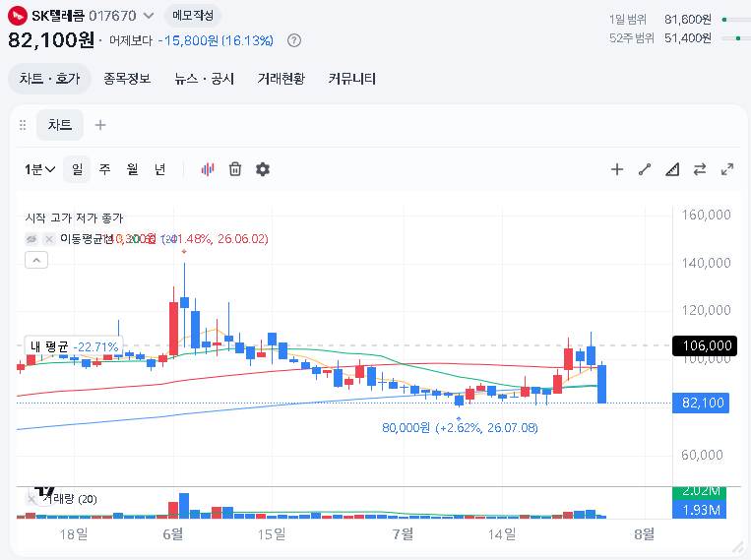The image size is (751, 560).
Task: Open the chart type candlestick icon
Action: click(x=208, y=169)
